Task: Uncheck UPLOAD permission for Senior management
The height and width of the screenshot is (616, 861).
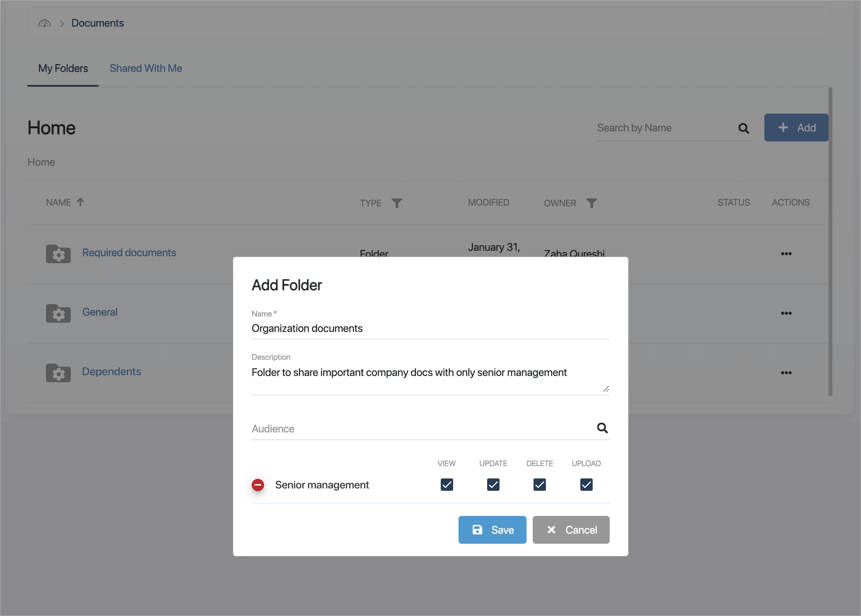Action: (x=586, y=485)
